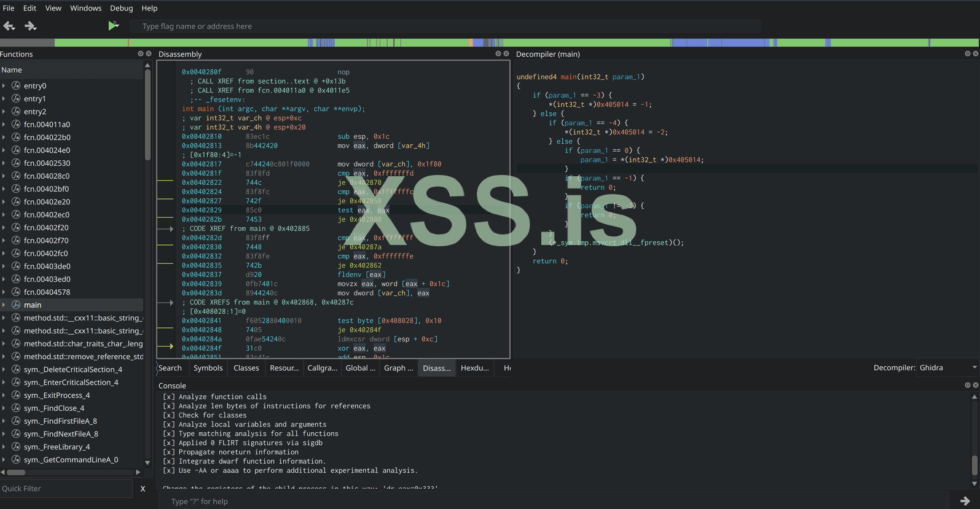Expand the sym._FreeLibrary_4 row
Viewport: 980px width, 509px height.
[x=4, y=447]
